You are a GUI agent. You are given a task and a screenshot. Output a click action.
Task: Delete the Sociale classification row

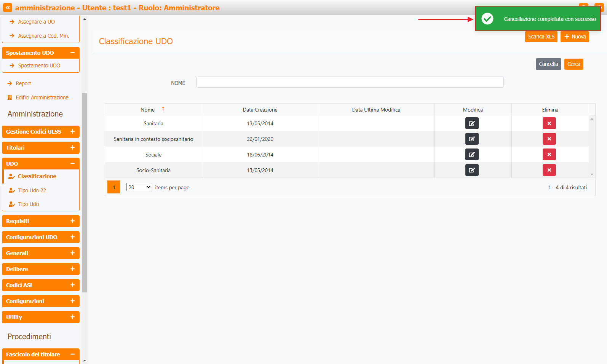coord(549,155)
